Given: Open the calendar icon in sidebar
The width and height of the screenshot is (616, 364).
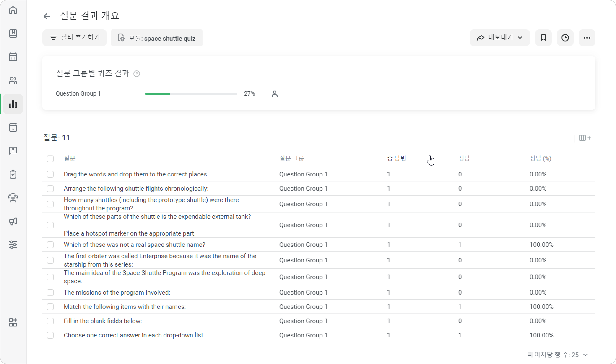Looking at the screenshot, I should click(13, 57).
